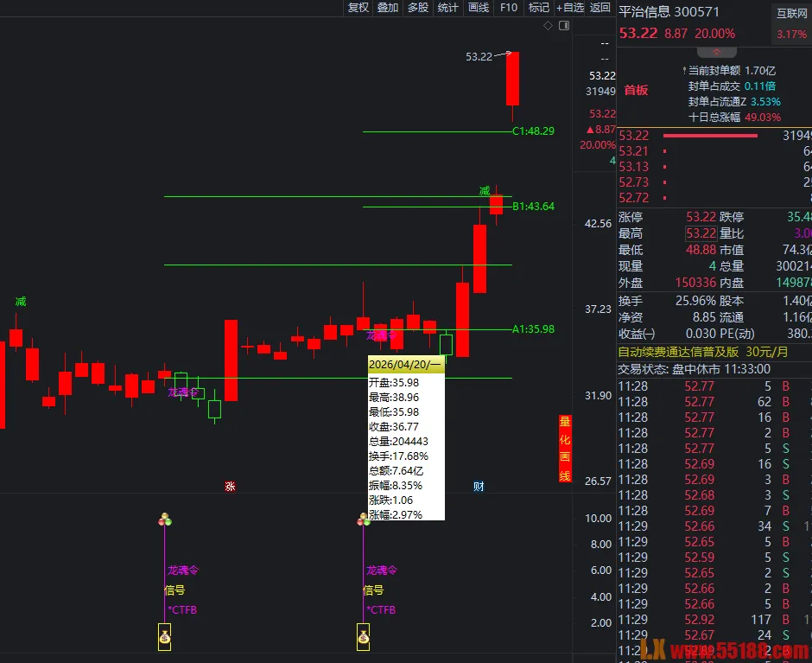
Task: Click the 52.73 order book price row
Action: coord(715,182)
